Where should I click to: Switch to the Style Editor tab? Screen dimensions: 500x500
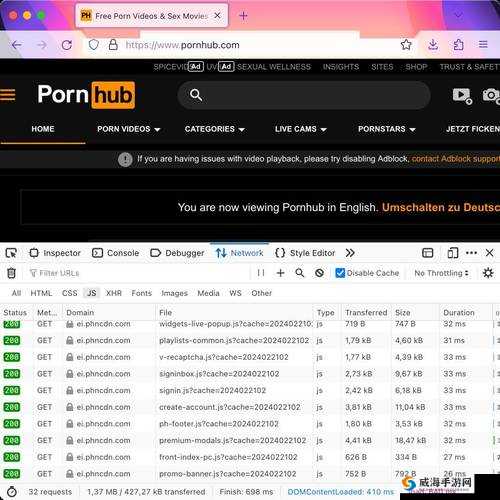(x=305, y=253)
